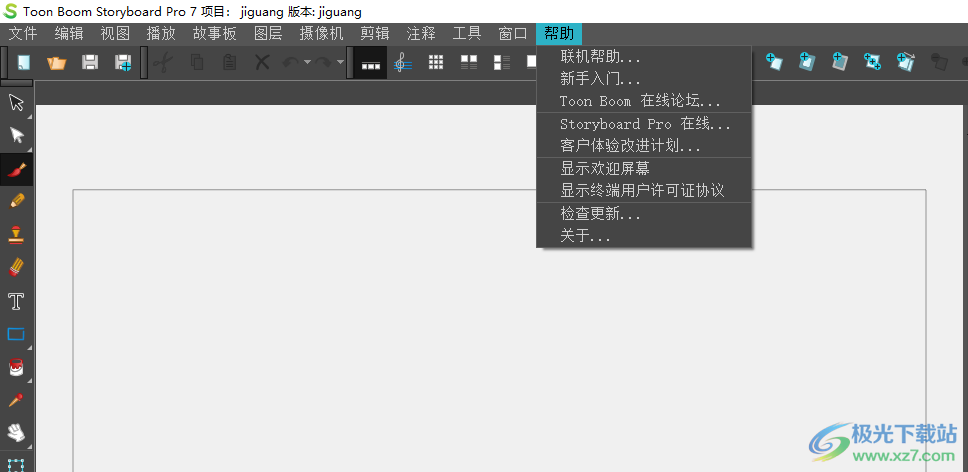Select the horizontal panels workspace icon

tap(469, 62)
